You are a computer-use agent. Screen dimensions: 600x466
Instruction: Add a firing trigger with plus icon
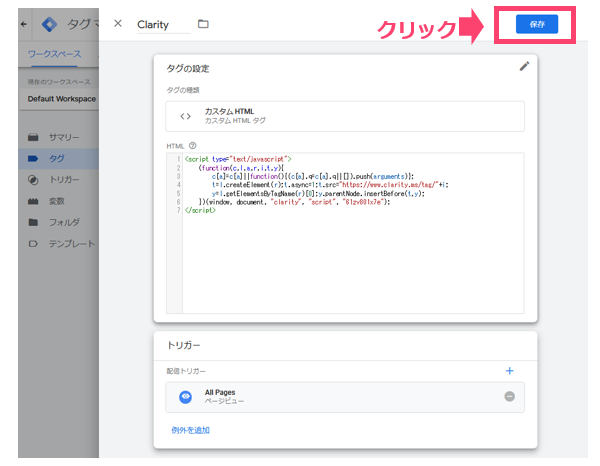pos(509,371)
